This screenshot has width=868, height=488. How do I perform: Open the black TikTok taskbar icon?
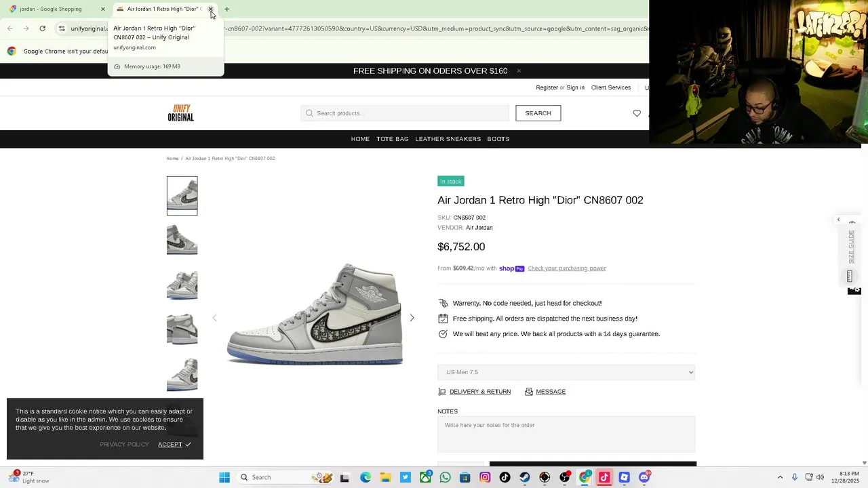tap(505, 477)
